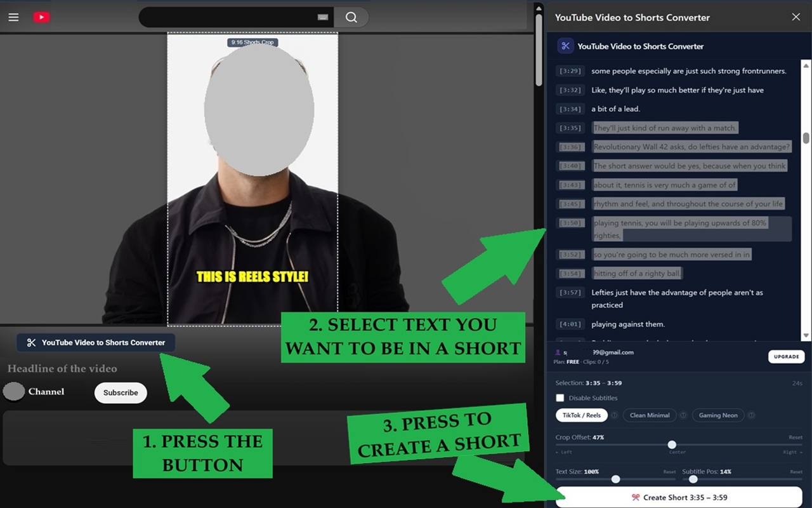
Task: Click the channel avatar circle
Action: tap(13, 391)
